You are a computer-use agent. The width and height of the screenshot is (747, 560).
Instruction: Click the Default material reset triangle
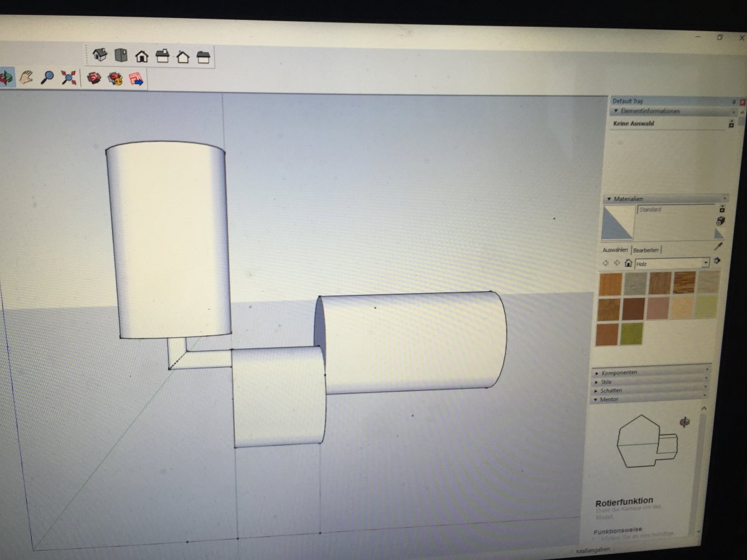coord(720,233)
